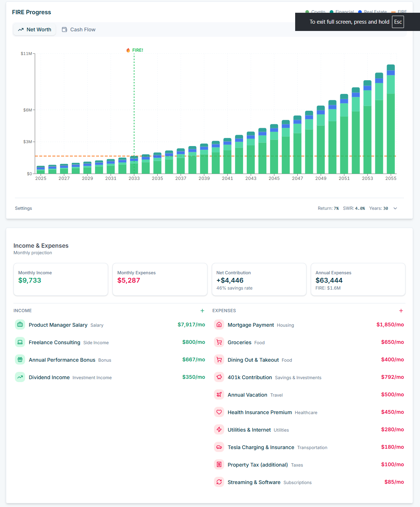Click the lightning icon beside Utilities & Internet
The height and width of the screenshot is (507, 420).
219,429
